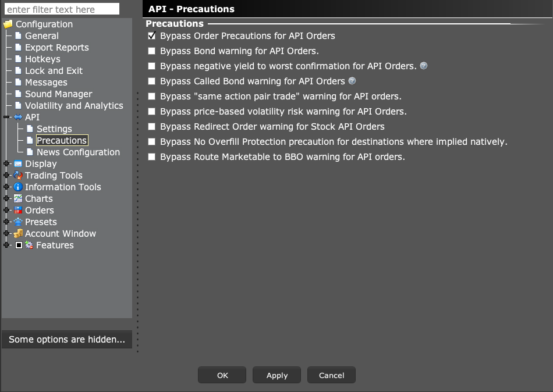Viewport: 553px width, 392px height.
Task: Expand the Presets tree node
Action: (7, 222)
